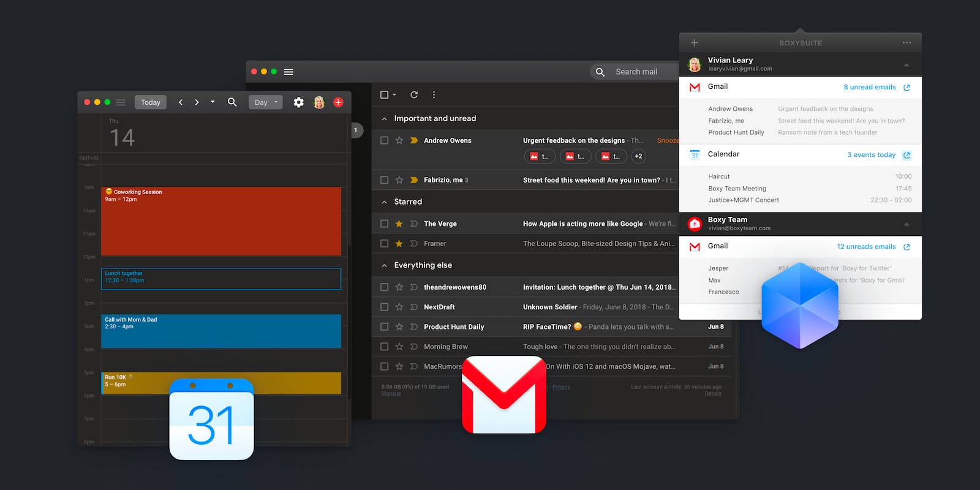Click the Details link in Gmail footer
The width and height of the screenshot is (980, 490).
click(x=713, y=393)
